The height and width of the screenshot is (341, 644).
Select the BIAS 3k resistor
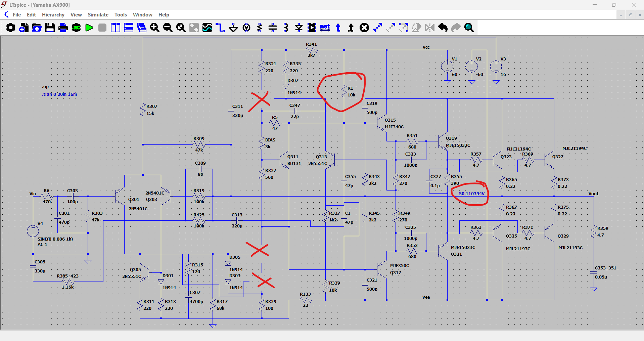(262, 143)
